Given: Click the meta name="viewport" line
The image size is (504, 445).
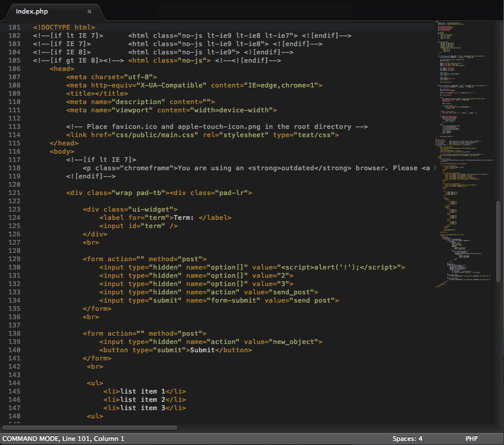Looking at the screenshot, I should point(171,111).
